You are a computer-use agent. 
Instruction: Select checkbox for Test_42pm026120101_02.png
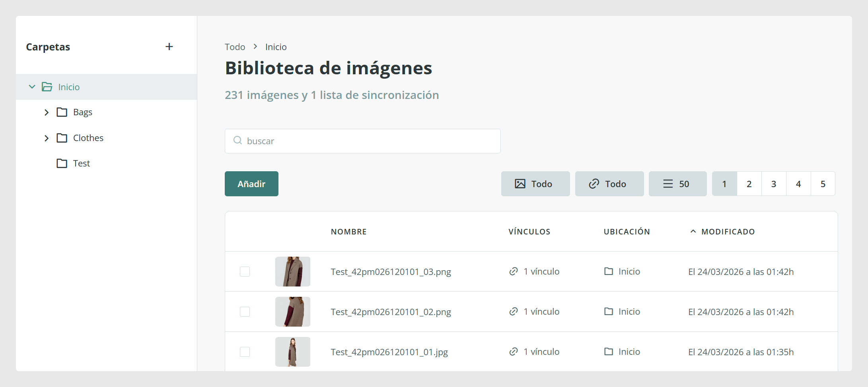click(245, 312)
